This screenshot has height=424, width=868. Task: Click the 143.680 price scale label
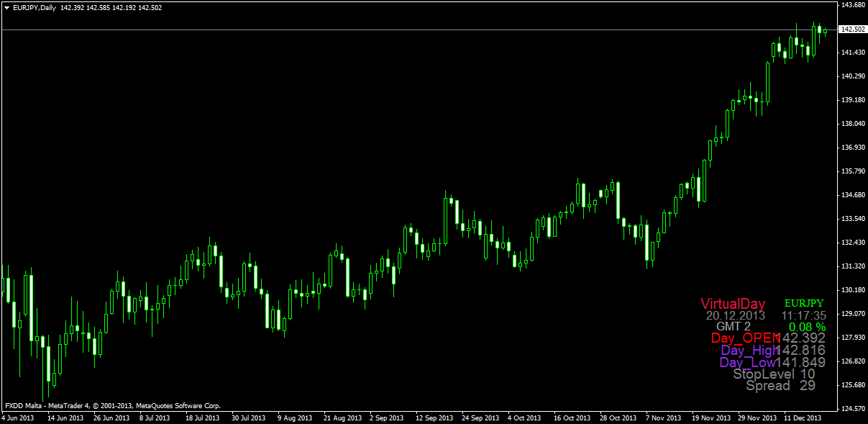pos(852,6)
